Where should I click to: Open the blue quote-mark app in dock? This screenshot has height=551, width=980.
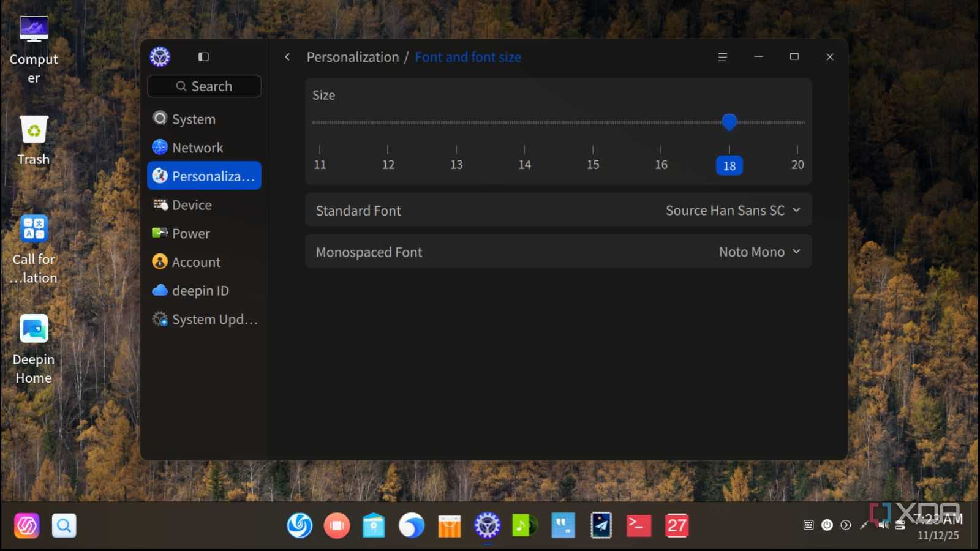563,525
